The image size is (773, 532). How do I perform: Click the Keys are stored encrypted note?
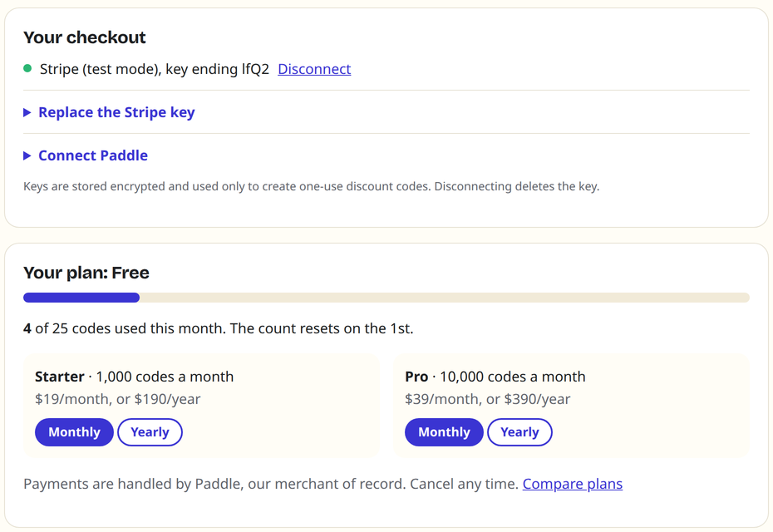tap(311, 186)
